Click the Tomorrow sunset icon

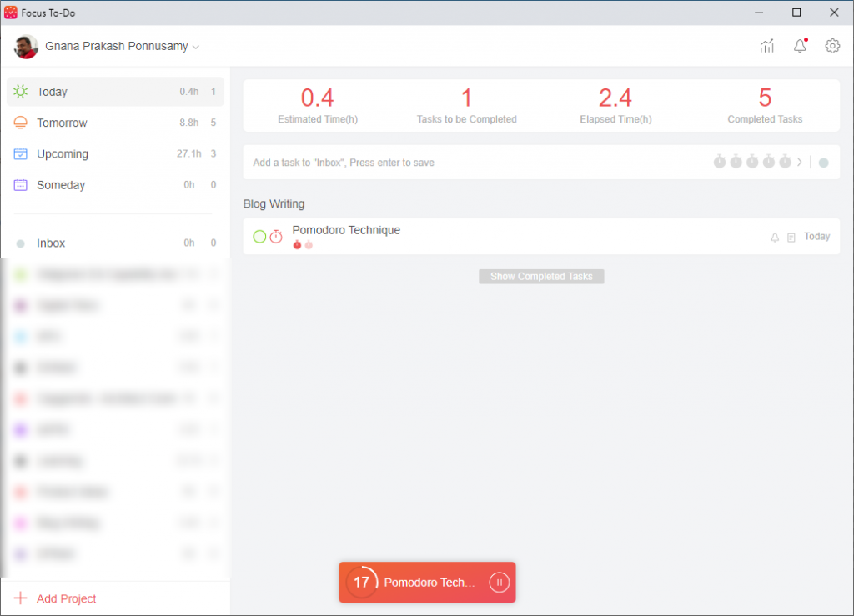[x=21, y=123]
